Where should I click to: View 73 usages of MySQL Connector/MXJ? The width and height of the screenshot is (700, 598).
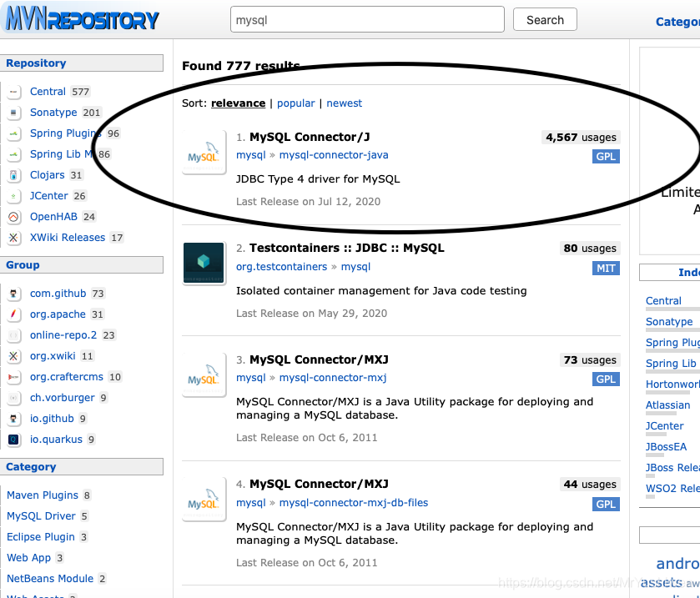click(x=589, y=360)
